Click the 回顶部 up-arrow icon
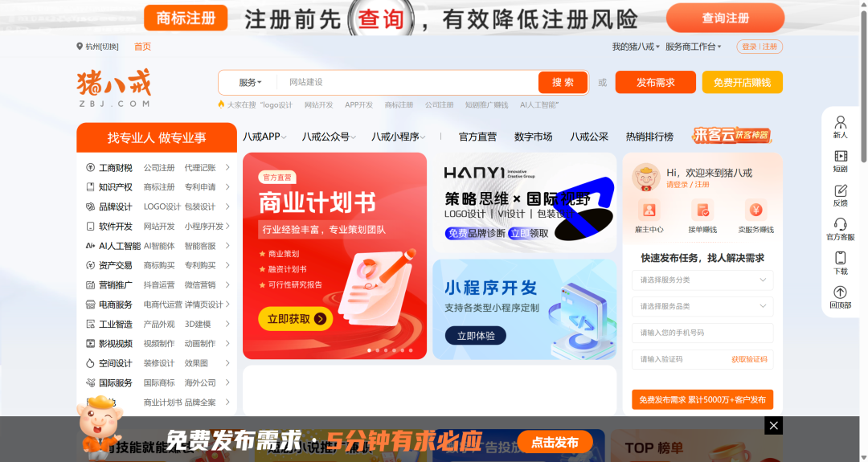 (841, 292)
